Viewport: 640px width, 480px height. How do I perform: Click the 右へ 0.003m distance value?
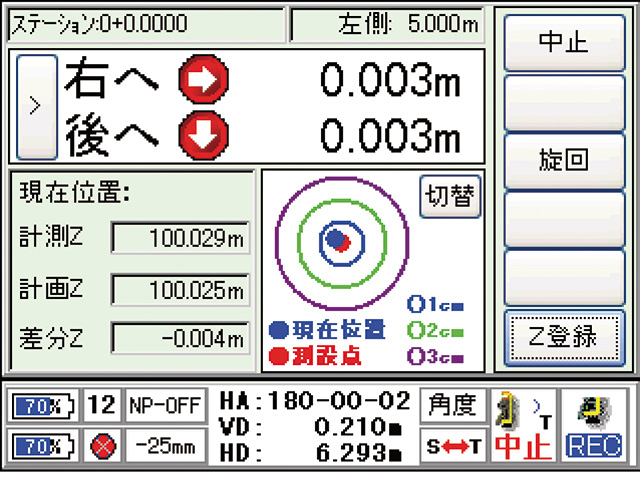pyautogui.click(x=391, y=80)
